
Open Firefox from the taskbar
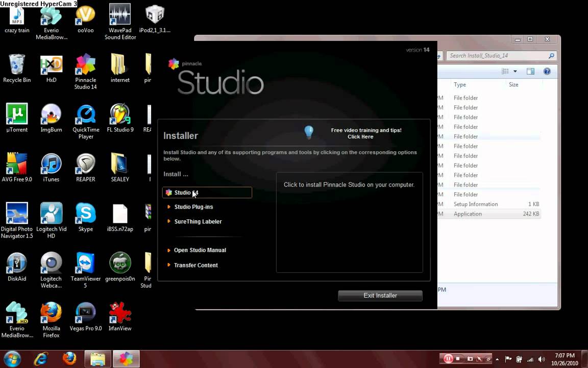(x=69, y=359)
